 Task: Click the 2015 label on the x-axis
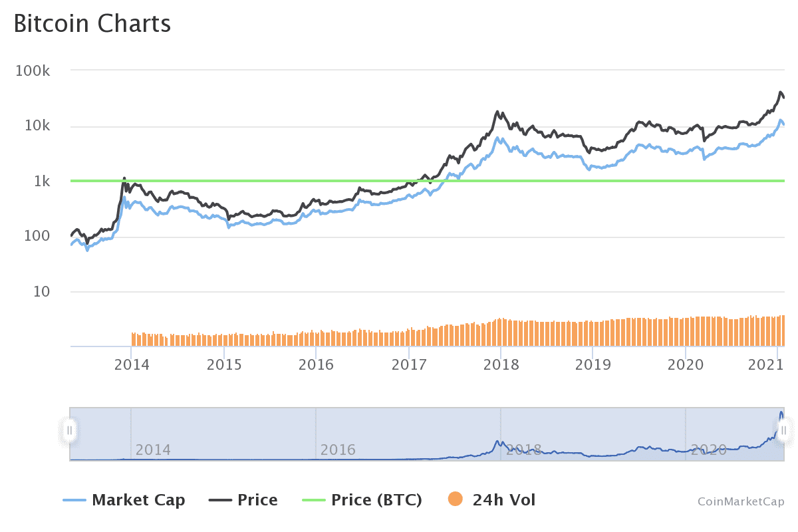pyautogui.click(x=224, y=364)
